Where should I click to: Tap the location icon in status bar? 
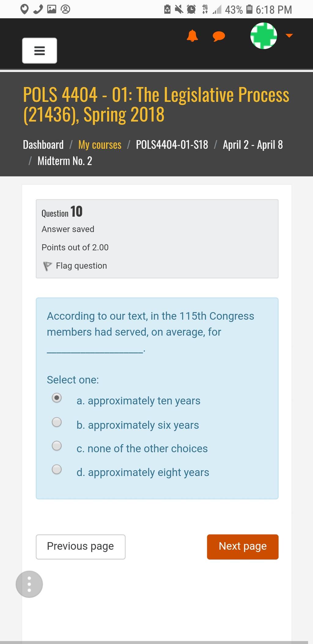pos(24,9)
